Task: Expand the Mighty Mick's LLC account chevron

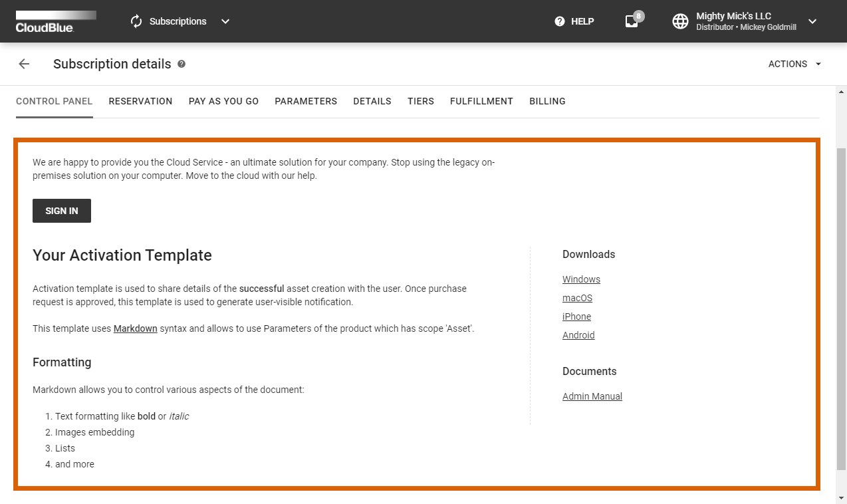Action: tap(812, 21)
